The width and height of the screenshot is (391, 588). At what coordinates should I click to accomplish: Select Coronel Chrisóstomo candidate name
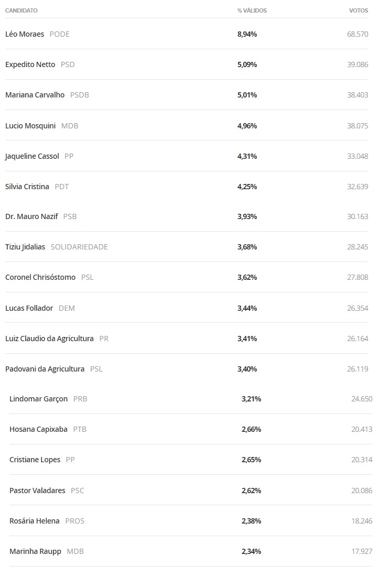(x=40, y=277)
